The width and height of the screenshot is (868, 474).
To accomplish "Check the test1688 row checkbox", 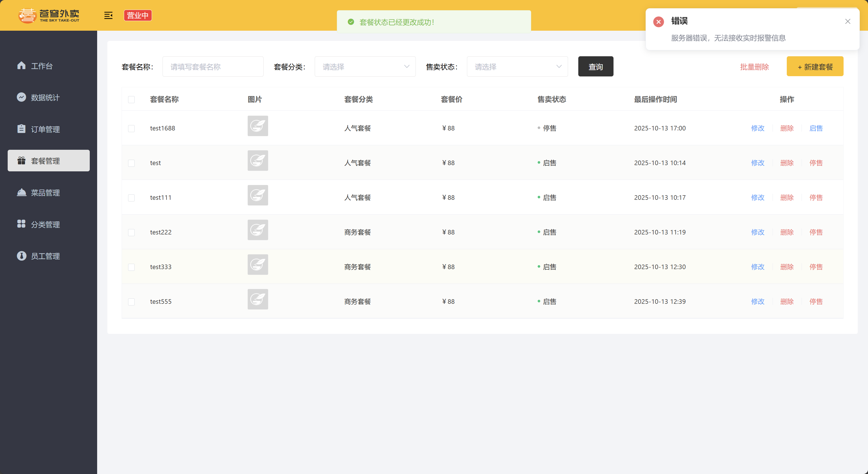I will (132, 128).
